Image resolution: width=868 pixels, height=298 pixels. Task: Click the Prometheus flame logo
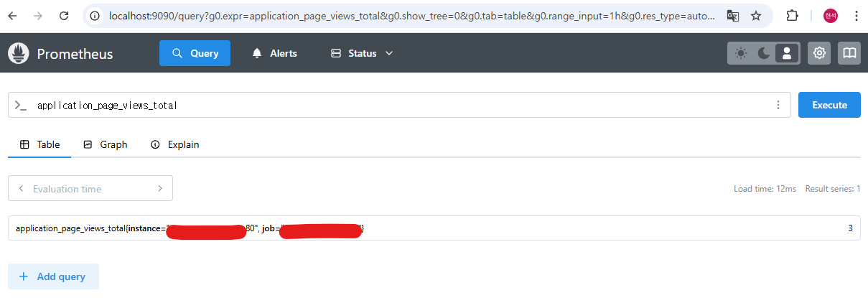coord(19,53)
